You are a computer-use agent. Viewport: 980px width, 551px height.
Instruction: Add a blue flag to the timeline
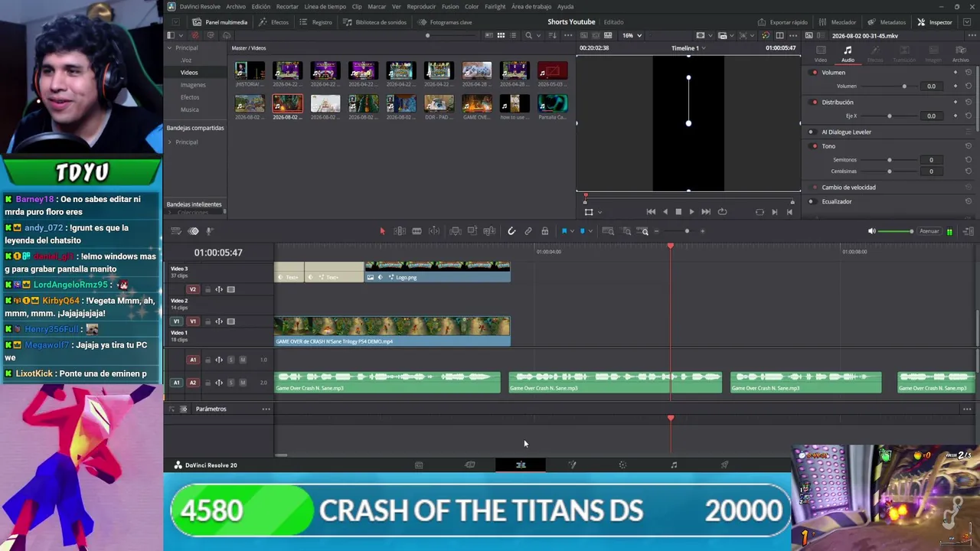tap(564, 231)
